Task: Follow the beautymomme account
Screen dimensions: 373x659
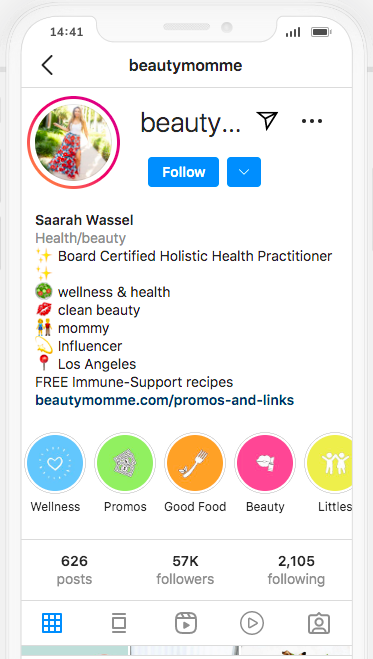Action: click(184, 172)
